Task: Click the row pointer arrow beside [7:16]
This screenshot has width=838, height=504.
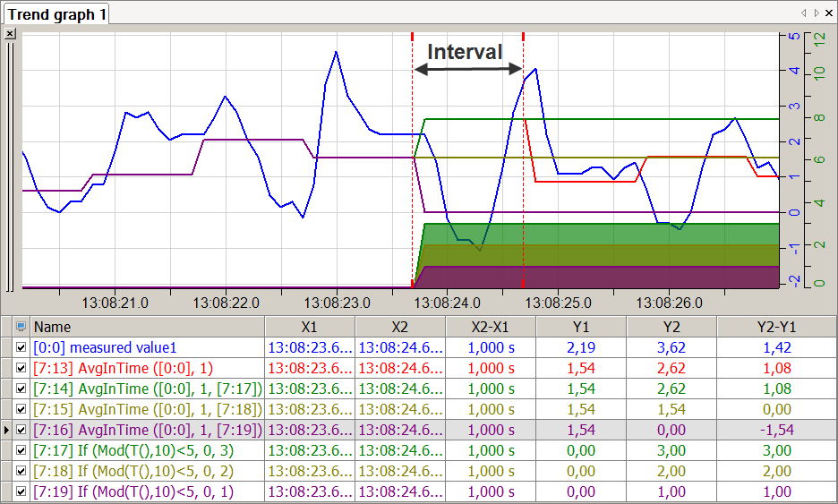Action: point(7,430)
